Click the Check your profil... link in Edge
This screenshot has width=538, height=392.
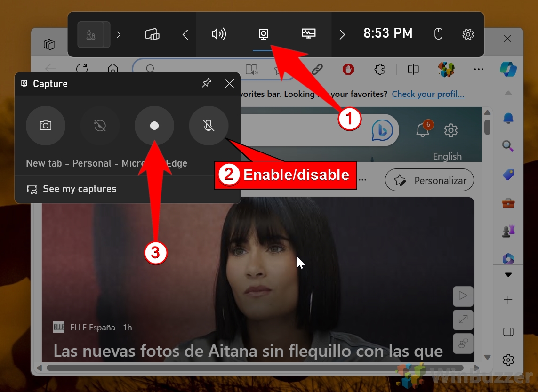428,94
